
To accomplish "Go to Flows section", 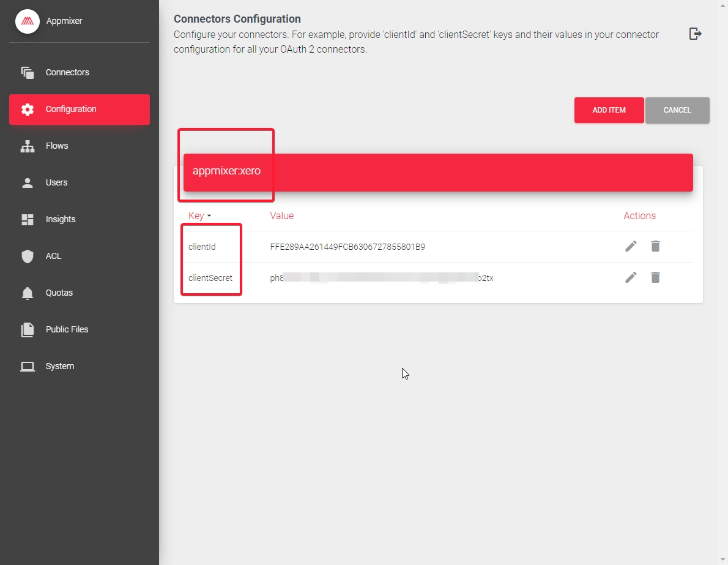I will (57, 146).
